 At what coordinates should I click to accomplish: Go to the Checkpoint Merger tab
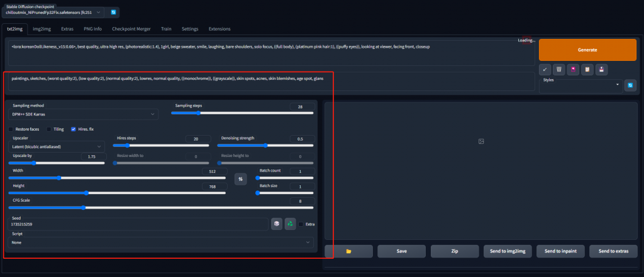131,29
